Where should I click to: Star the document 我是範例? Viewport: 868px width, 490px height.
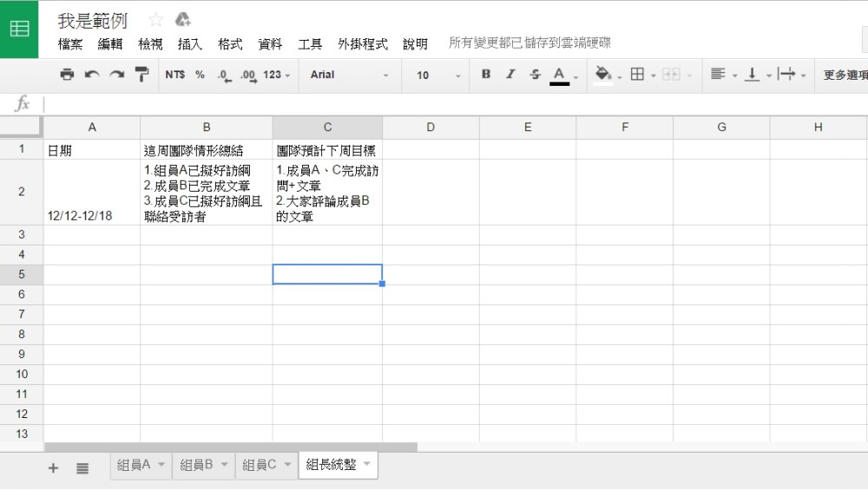(156, 19)
